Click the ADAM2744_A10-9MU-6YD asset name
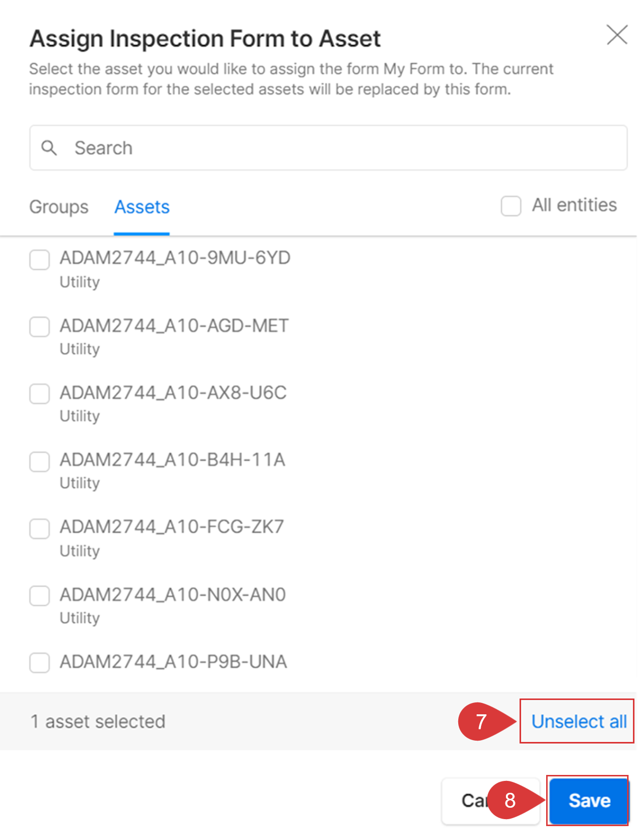638x840 pixels. point(175,258)
